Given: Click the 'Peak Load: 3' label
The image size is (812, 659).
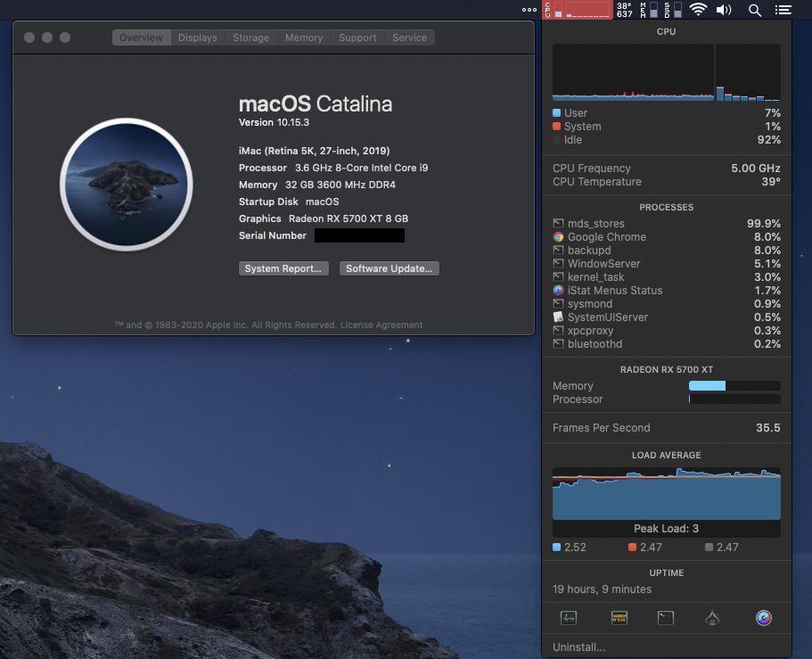Looking at the screenshot, I should (x=667, y=529).
